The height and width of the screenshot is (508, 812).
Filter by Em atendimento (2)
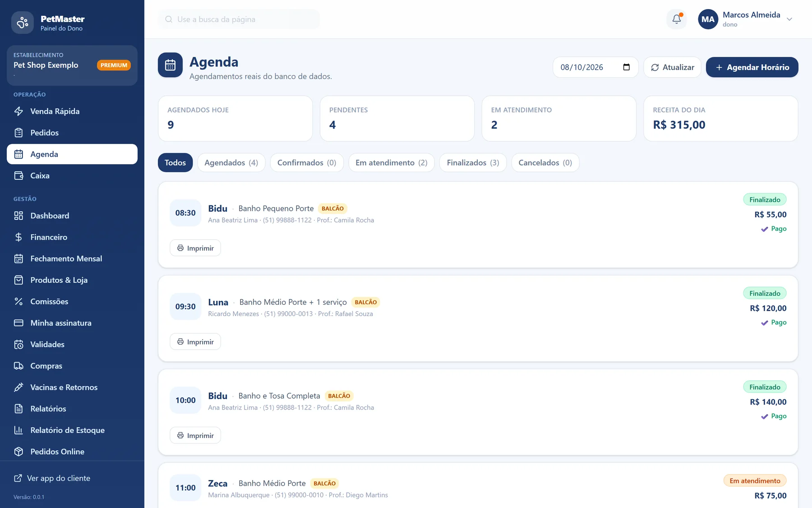pyautogui.click(x=391, y=163)
